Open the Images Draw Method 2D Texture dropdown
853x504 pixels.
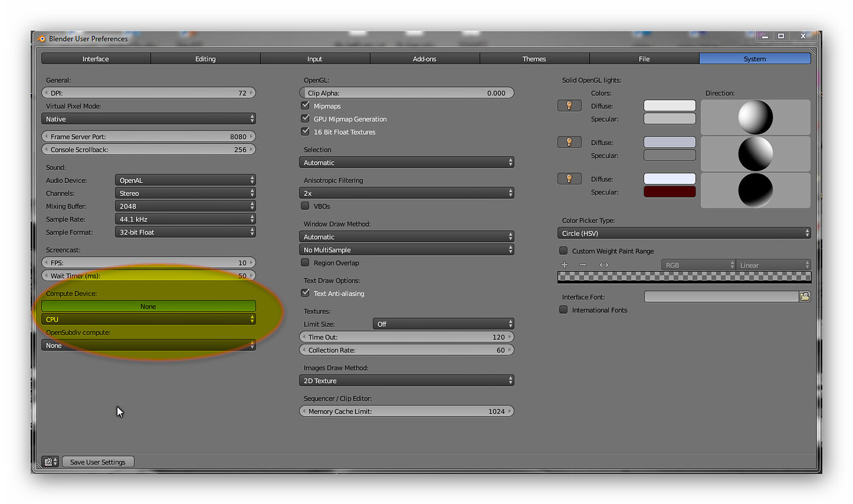(407, 380)
